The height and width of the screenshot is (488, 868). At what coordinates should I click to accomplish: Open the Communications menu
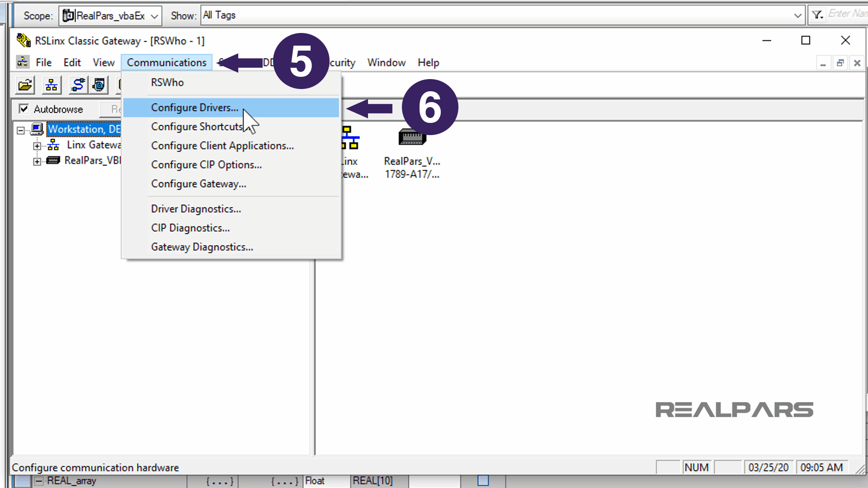click(166, 62)
